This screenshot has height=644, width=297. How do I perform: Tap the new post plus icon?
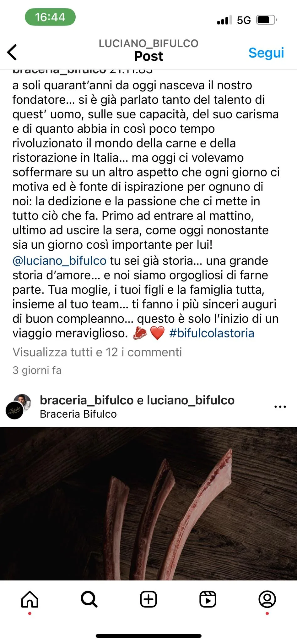pyautogui.click(x=148, y=599)
